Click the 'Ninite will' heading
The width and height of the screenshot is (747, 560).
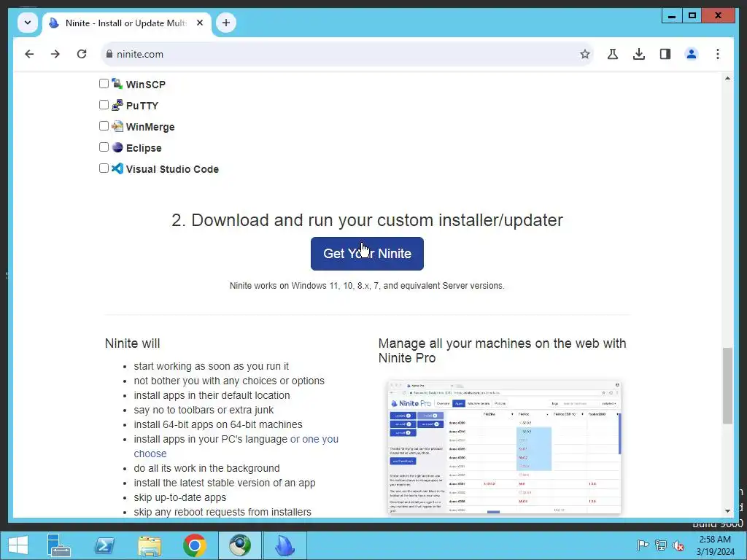pos(133,343)
